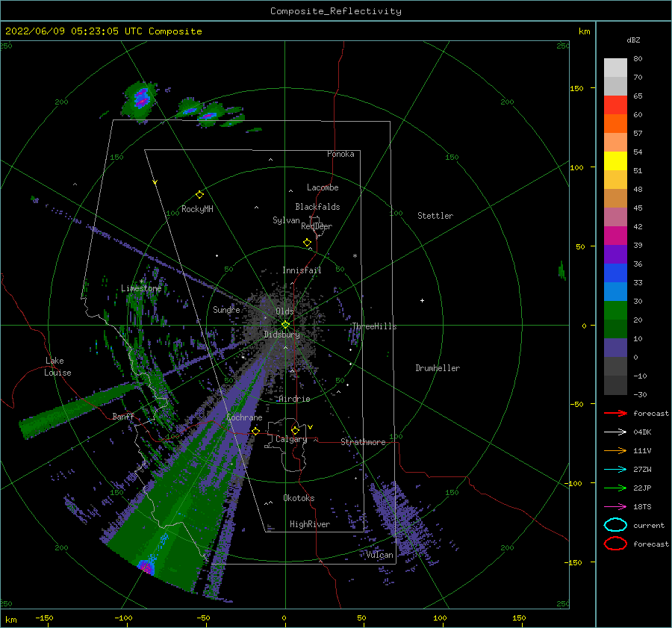Select the orange 111V arrow symbol
Viewport: 672px width, 628px height.
[615, 450]
